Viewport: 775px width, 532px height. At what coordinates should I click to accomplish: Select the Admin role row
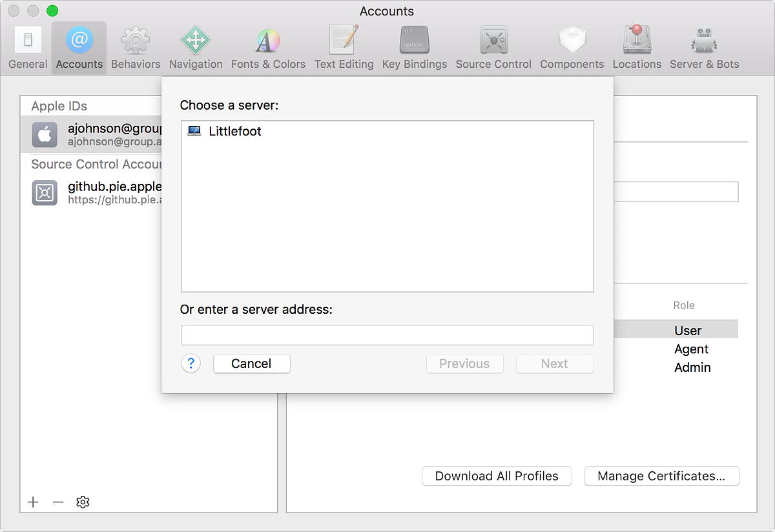click(676, 367)
